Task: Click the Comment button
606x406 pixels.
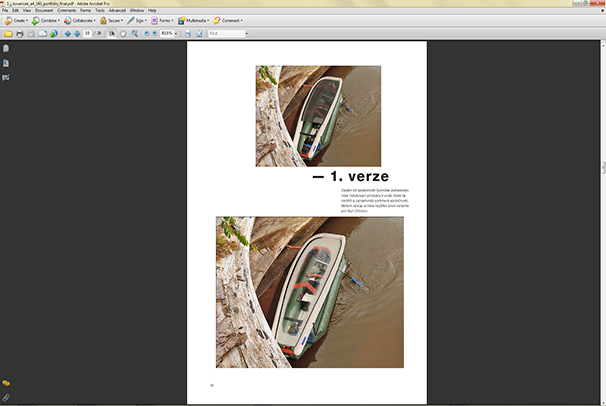Action: click(x=229, y=20)
